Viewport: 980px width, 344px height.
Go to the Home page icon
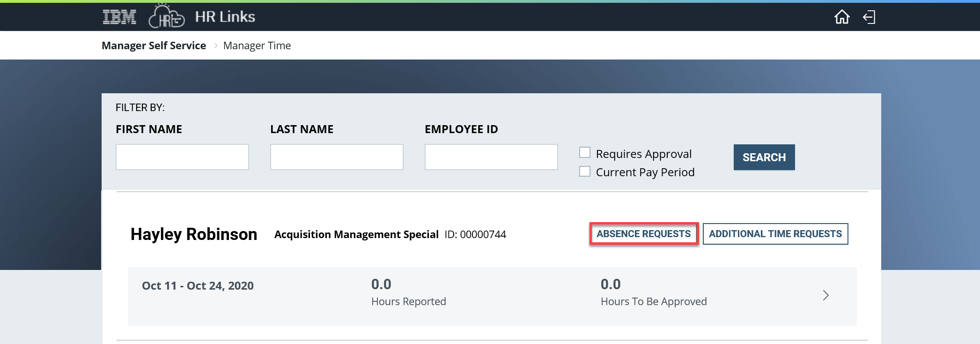842,17
